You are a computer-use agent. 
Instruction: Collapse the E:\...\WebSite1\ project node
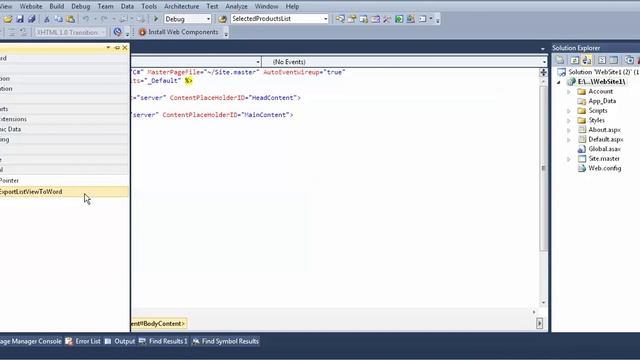559,82
